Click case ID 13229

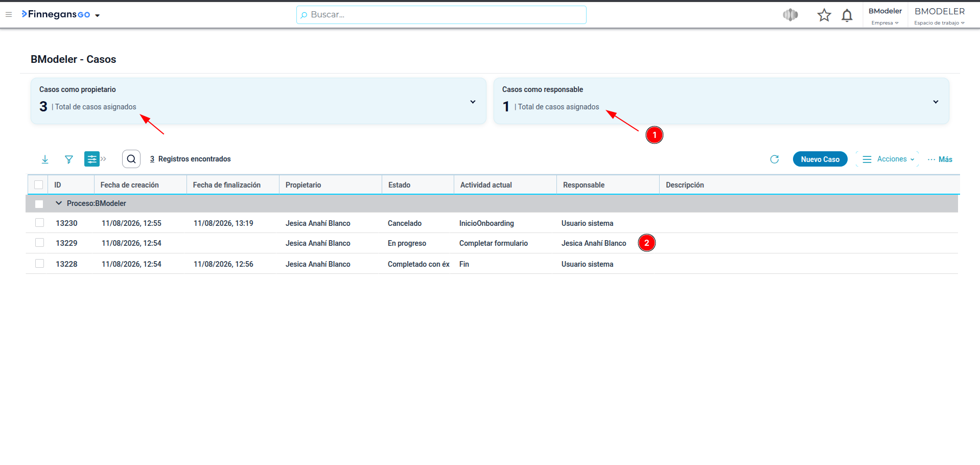pyautogui.click(x=66, y=243)
